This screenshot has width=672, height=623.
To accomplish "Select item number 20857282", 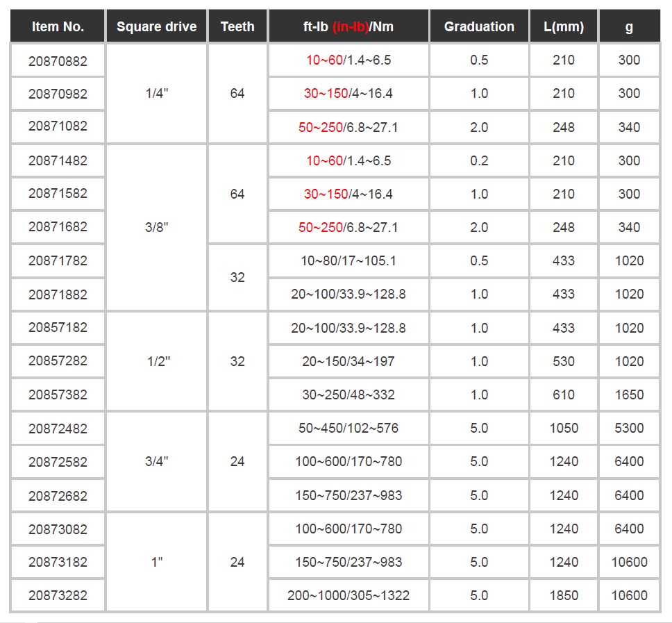I will point(58,360).
